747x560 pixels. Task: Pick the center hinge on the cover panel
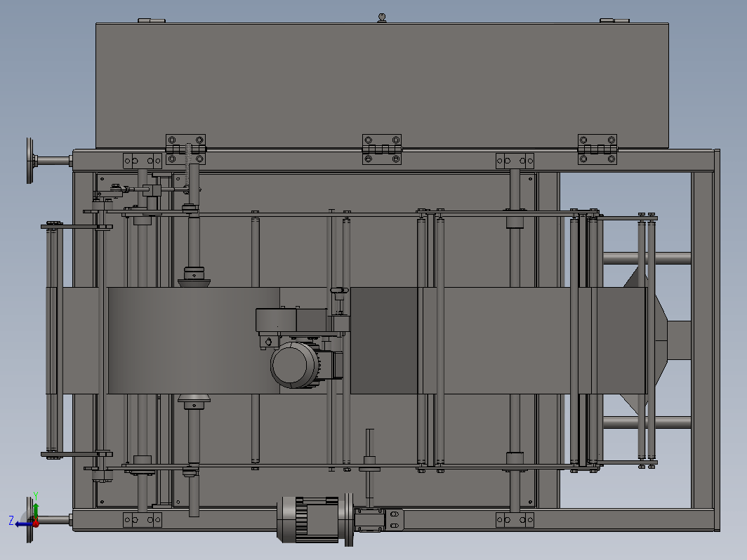coord(382,149)
